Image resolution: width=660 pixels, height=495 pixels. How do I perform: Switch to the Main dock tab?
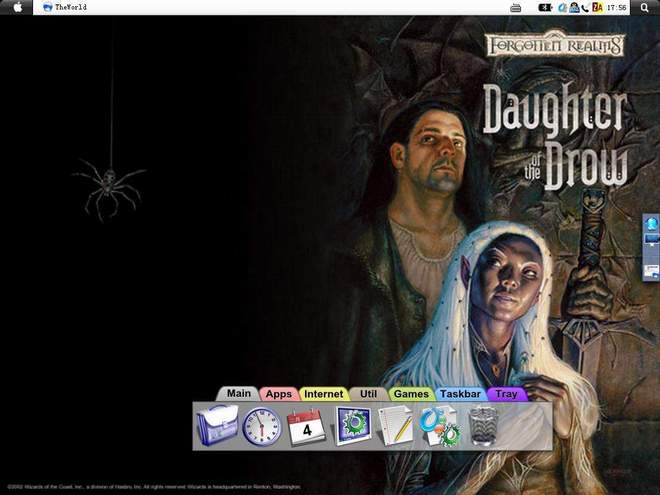(239, 394)
